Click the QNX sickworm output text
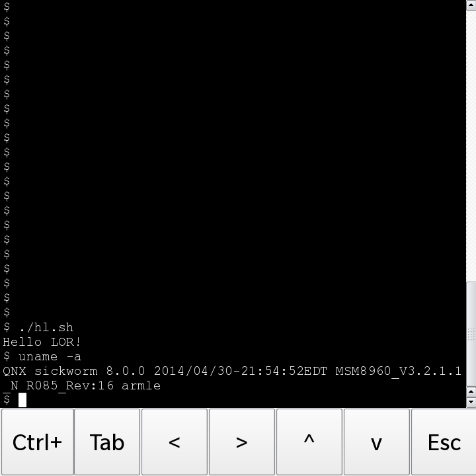The height and width of the screenshot is (476, 476). coord(50,371)
